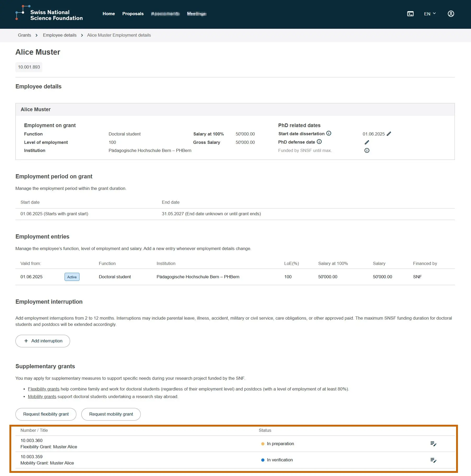Image resolution: width=471 pixels, height=476 pixels.
Task: Show info for PhD defense date
Action: click(x=319, y=142)
